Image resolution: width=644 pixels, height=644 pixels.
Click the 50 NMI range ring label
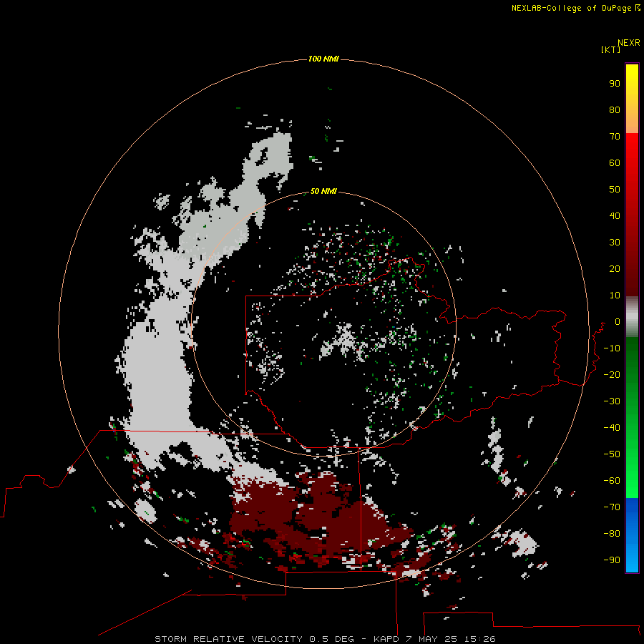[323, 191]
